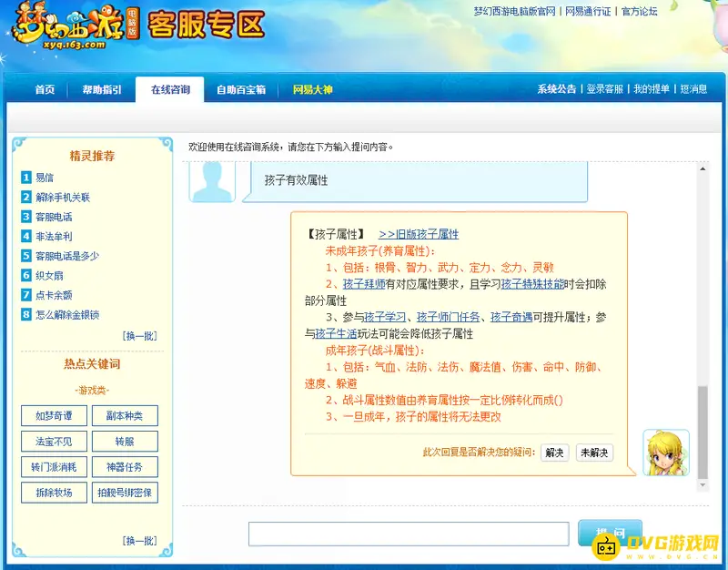This screenshot has height=570, width=728.
Task: Select 解除手机关联 recommended question
Action: click(63, 198)
